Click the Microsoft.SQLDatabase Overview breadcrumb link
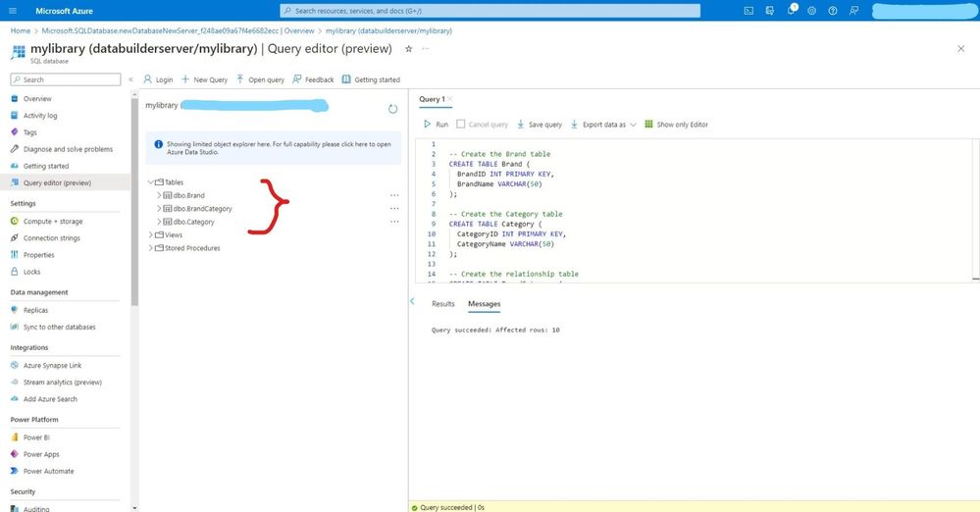The image size is (980, 512). click(x=179, y=30)
